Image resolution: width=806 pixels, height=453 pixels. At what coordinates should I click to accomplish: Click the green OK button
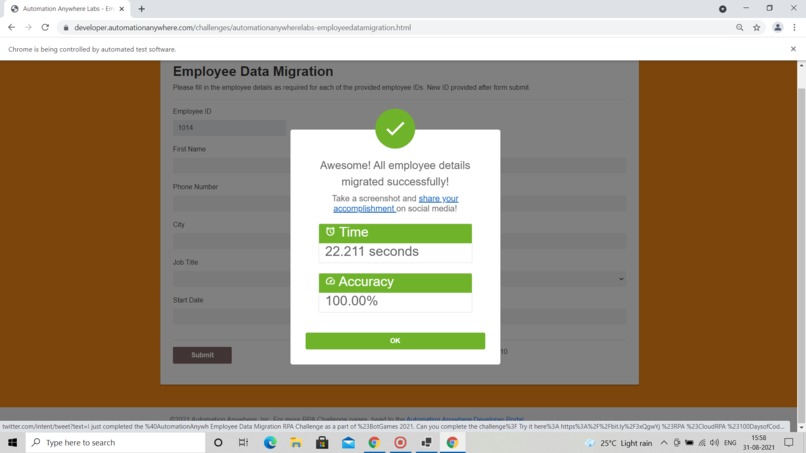395,340
